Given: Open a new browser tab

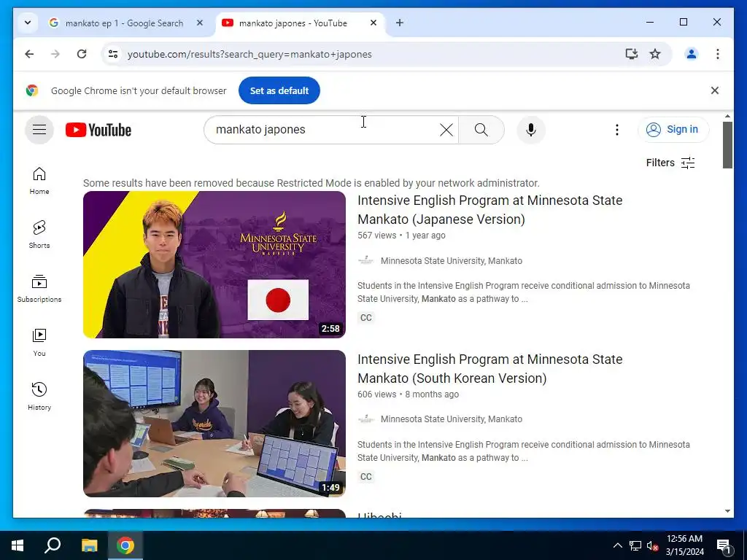Looking at the screenshot, I should pos(400,23).
